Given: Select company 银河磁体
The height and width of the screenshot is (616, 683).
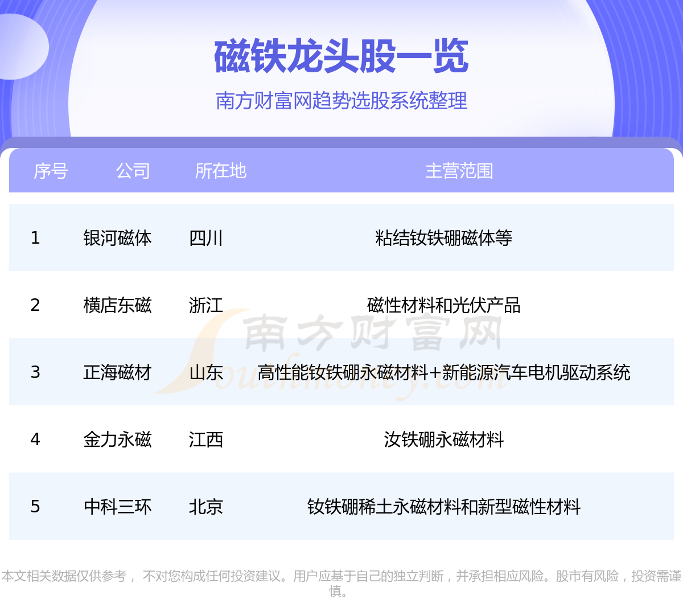Looking at the screenshot, I should (x=117, y=238).
